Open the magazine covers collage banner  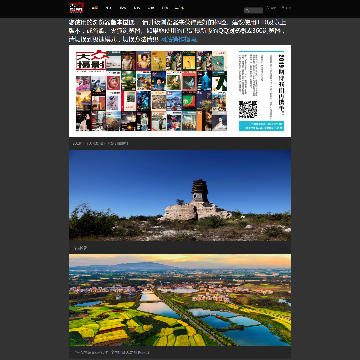[180, 91]
